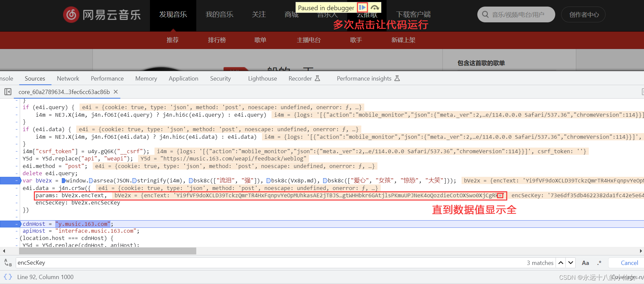The width and height of the screenshot is (644, 284).
Task: Select the 歌单 sub-navigation item
Action: pyautogui.click(x=260, y=40)
